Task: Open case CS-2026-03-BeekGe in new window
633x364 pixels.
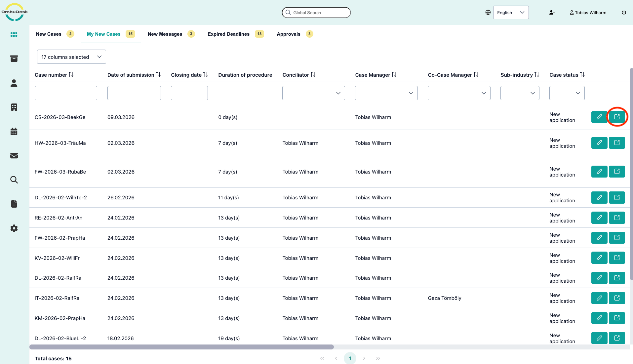Action: pyautogui.click(x=617, y=117)
